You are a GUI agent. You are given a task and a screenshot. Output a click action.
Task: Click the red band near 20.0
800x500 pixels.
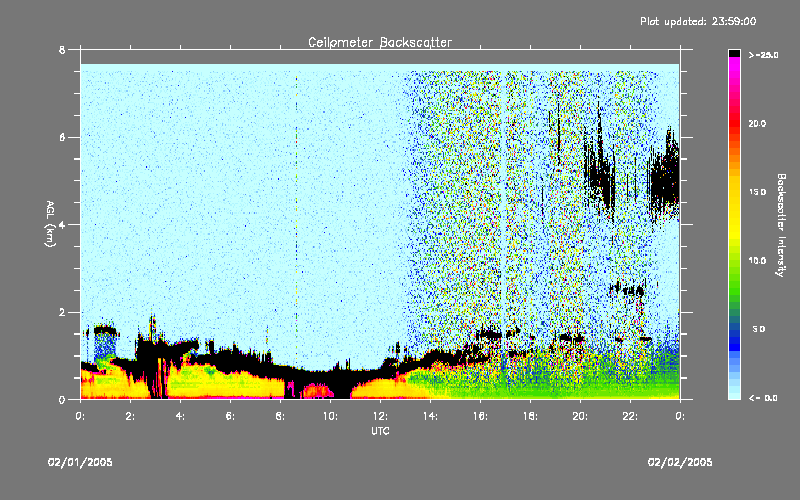coord(734,122)
